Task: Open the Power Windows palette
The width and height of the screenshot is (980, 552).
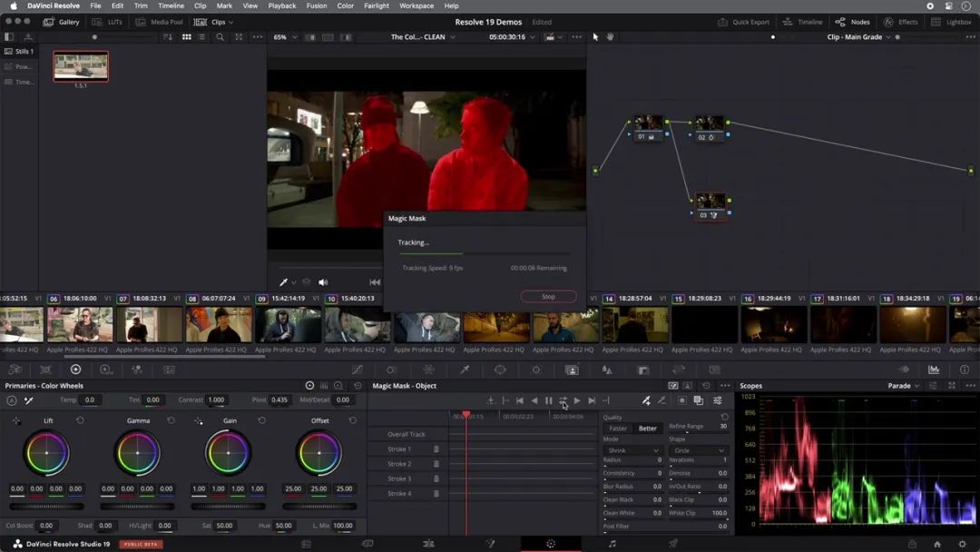Action: click(500, 370)
